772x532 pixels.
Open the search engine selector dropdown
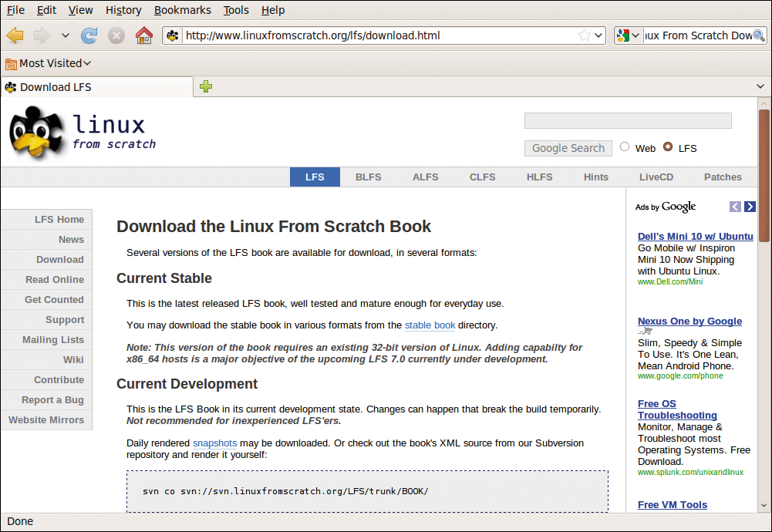(x=635, y=35)
